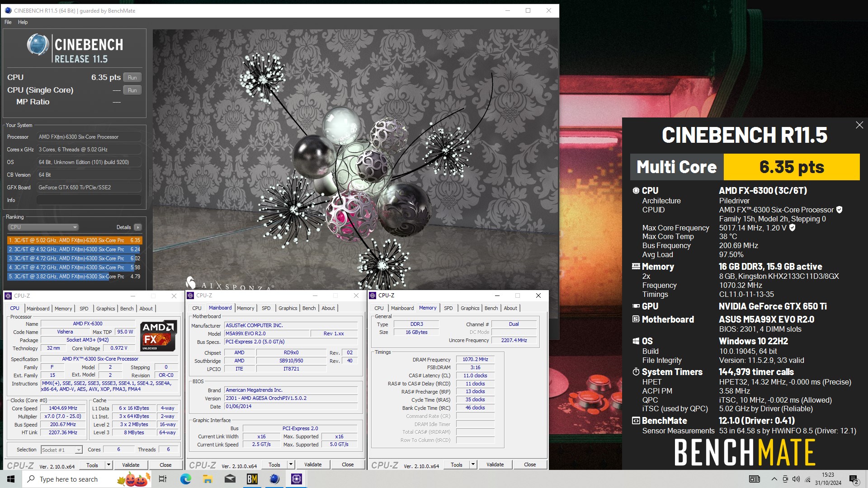The image size is (868, 488).
Task: Click the BIOS Version 2301 field
Action: (291, 398)
